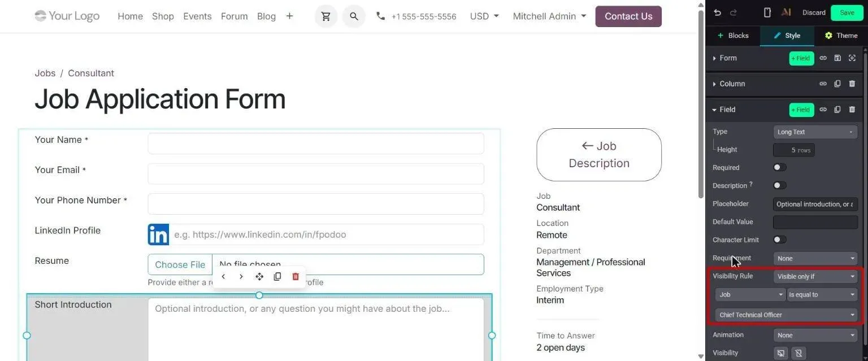Image resolution: width=868 pixels, height=361 pixels.
Task: Click the Your Logo link
Action: click(67, 16)
